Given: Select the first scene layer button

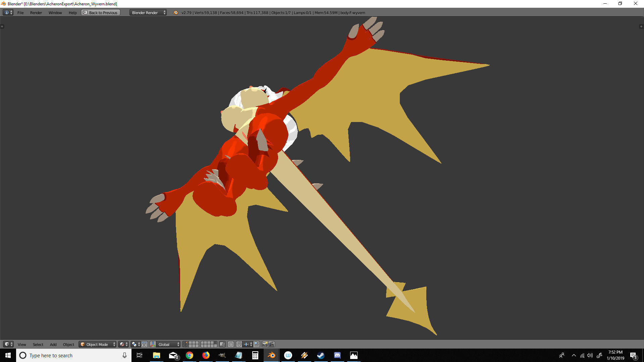Looking at the screenshot, I should point(183,343).
